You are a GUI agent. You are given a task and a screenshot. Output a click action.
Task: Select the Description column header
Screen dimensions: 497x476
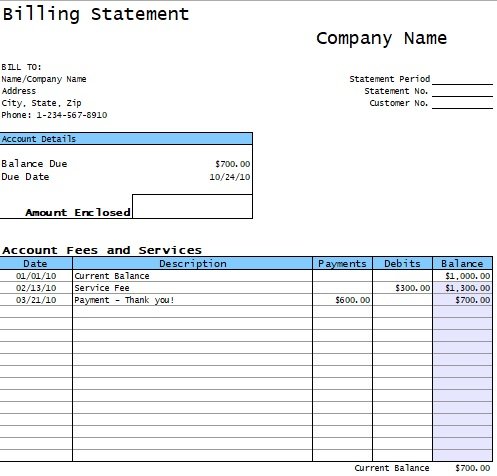[x=192, y=263]
